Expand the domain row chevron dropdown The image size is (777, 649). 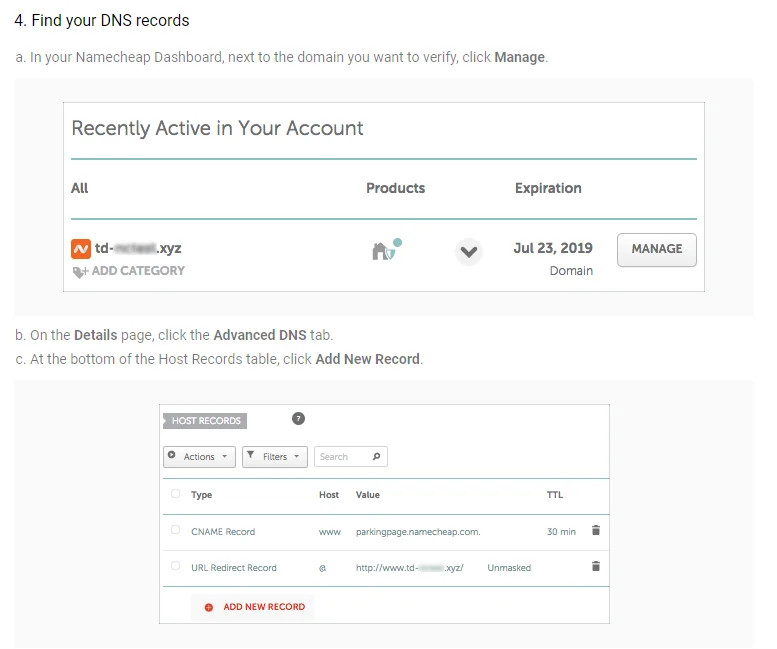(x=469, y=252)
